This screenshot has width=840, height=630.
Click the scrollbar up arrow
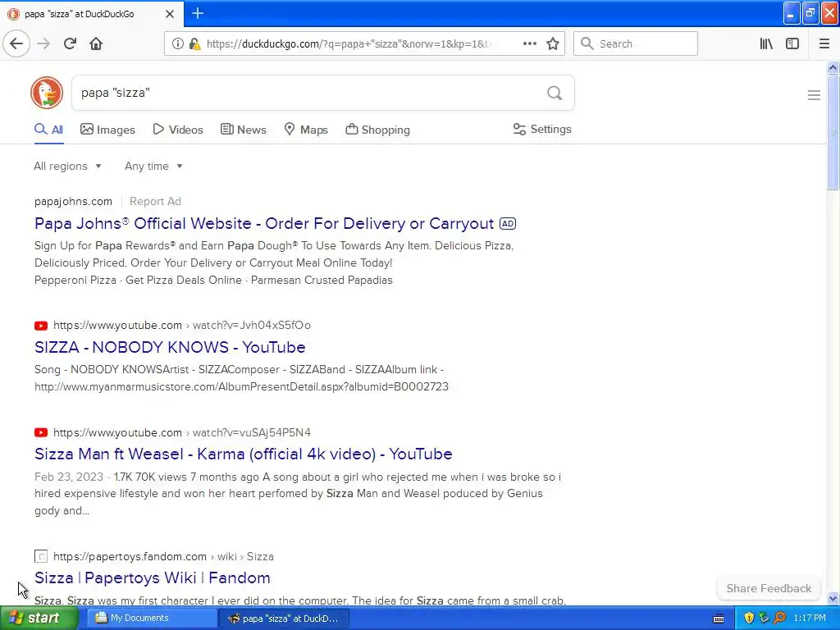[833, 67]
